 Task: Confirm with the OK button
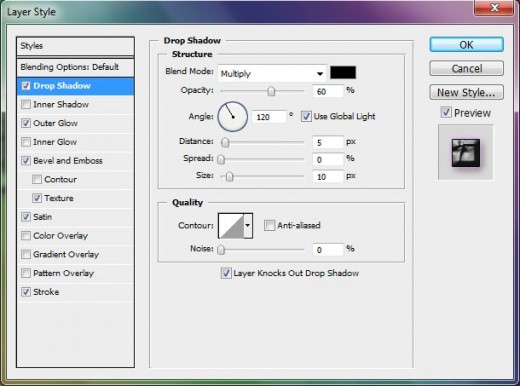coord(466,45)
